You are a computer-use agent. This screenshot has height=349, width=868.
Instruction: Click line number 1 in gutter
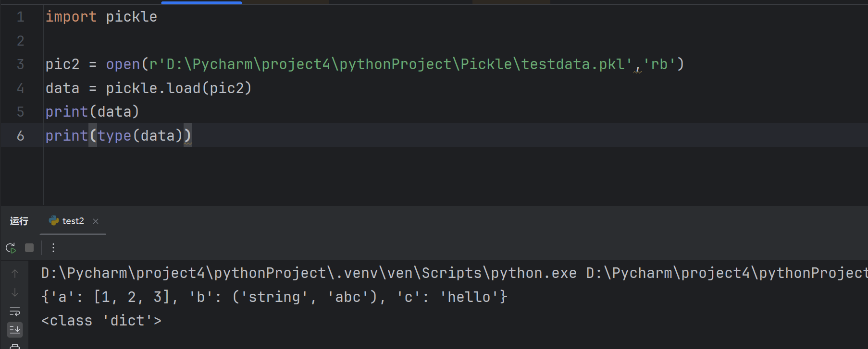[21, 17]
